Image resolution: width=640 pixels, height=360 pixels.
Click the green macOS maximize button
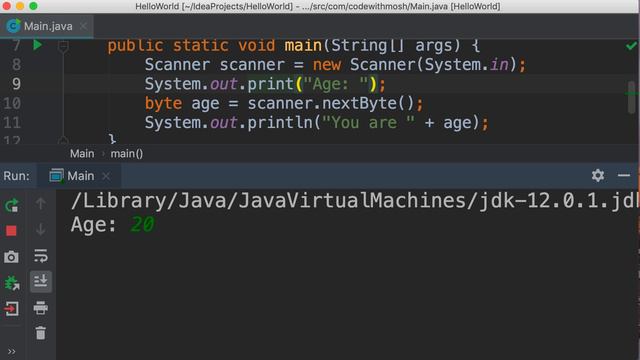click(33, 6)
